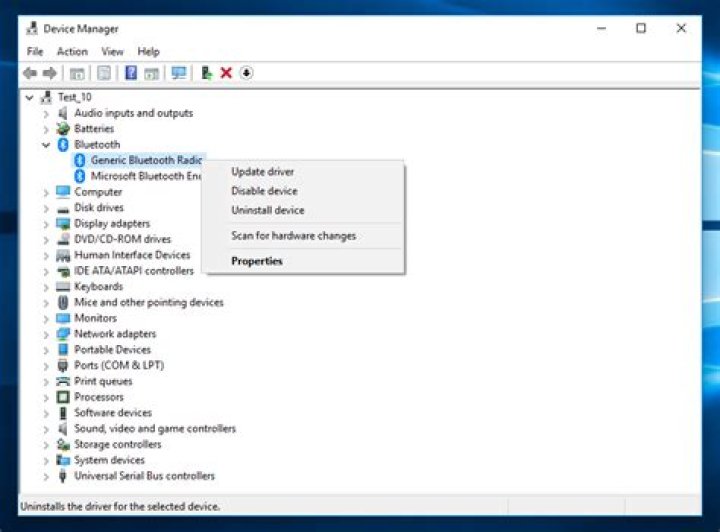Image resolution: width=720 pixels, height=532 pixels.
Task: Click the Print queues printer icon
Action: coord(63,381)
